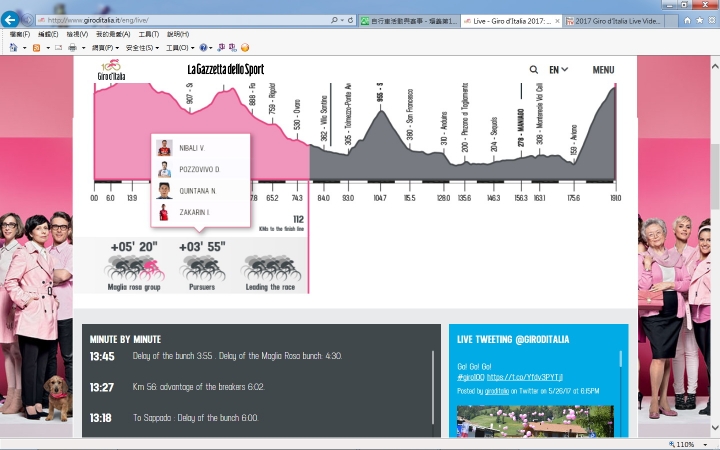Click the Maglia rosa group riders icon
The height and width of the screenshot is (450, 720).
tap(134, 268)
